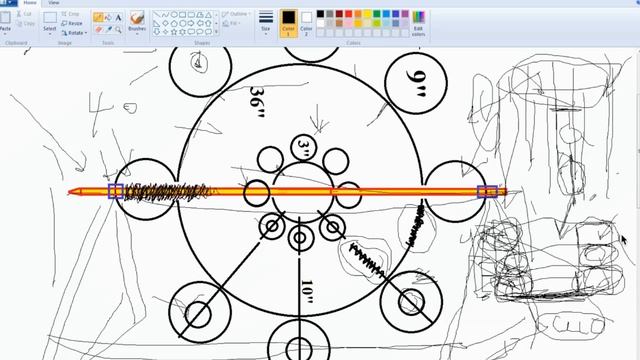Choose the Up arrow shape
This screenshot has height=360, width=640.
pyautogui.click(x=208, y=23)
